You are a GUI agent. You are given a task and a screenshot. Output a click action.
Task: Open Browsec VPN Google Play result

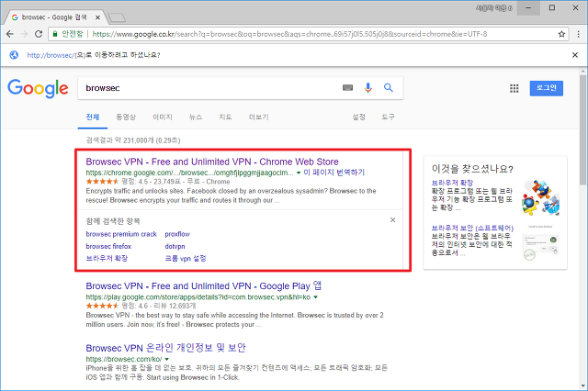tap(204, 286)
